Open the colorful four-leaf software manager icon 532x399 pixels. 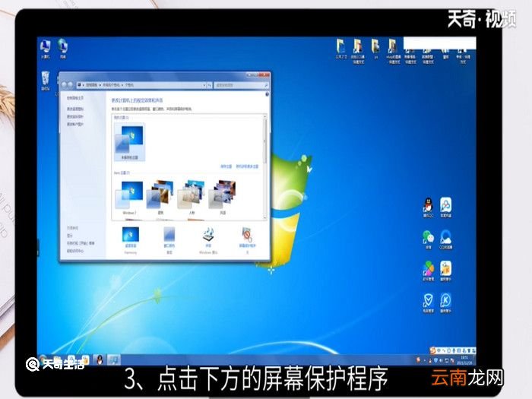428,271
